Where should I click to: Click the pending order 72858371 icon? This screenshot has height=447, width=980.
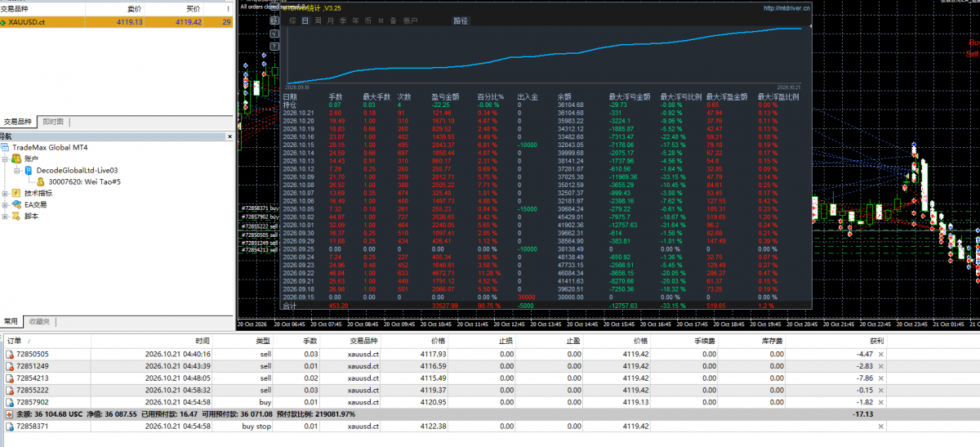tap(9, 426)
